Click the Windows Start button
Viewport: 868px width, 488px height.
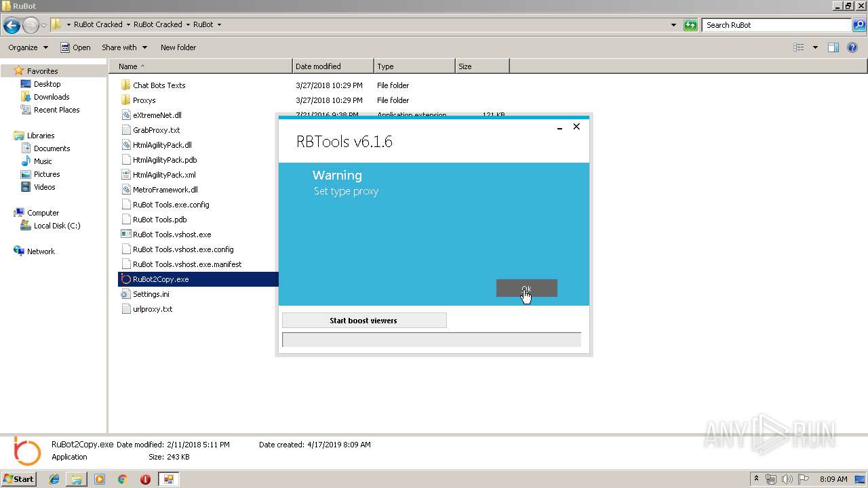click(19, 479)
